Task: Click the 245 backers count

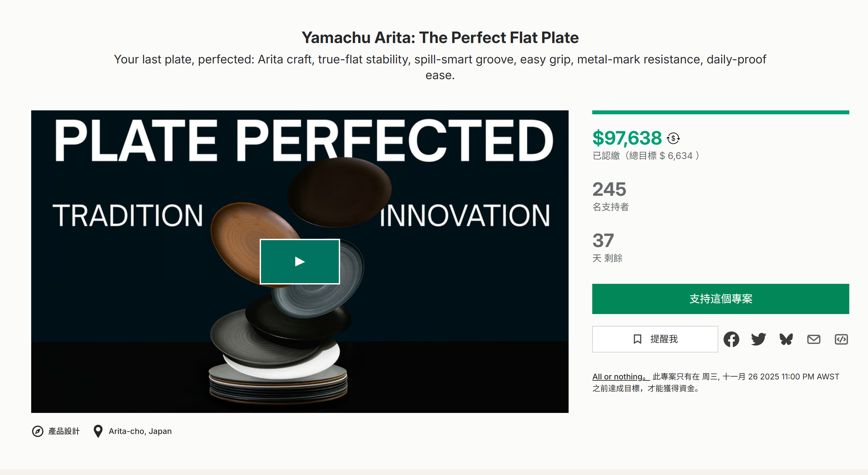Action: click(609, 189)
